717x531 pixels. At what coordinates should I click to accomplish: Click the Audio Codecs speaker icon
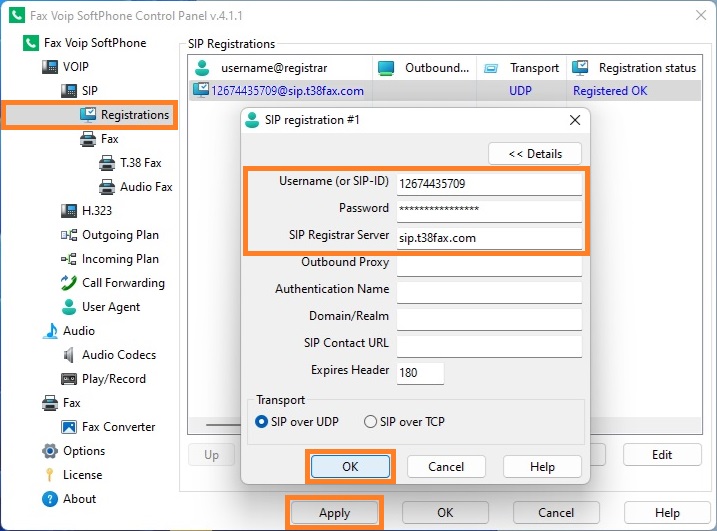(69, 355)
